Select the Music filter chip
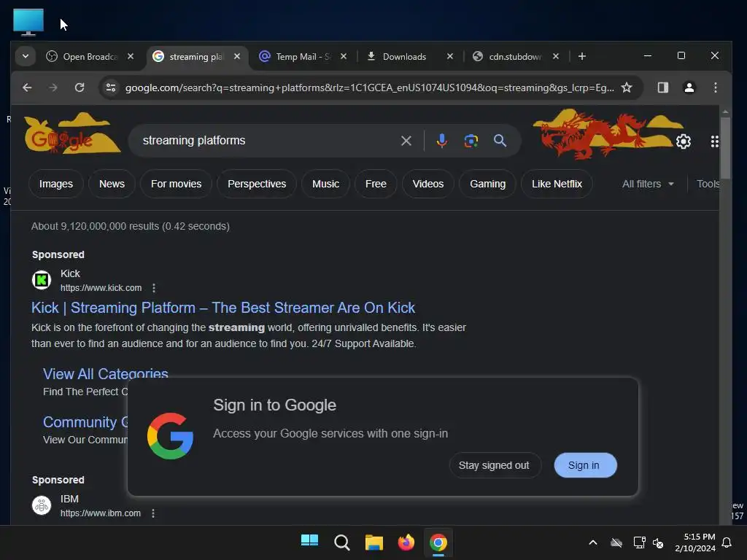The height and width of the screenshot is (560, 747). (326, 184)
